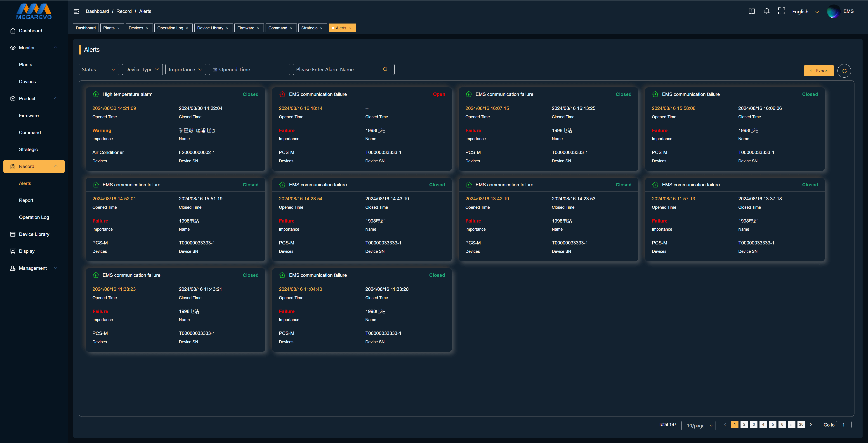Click the pagination ellipsis button
This screenshot has width=868, height=443.
tap(792, 425)
